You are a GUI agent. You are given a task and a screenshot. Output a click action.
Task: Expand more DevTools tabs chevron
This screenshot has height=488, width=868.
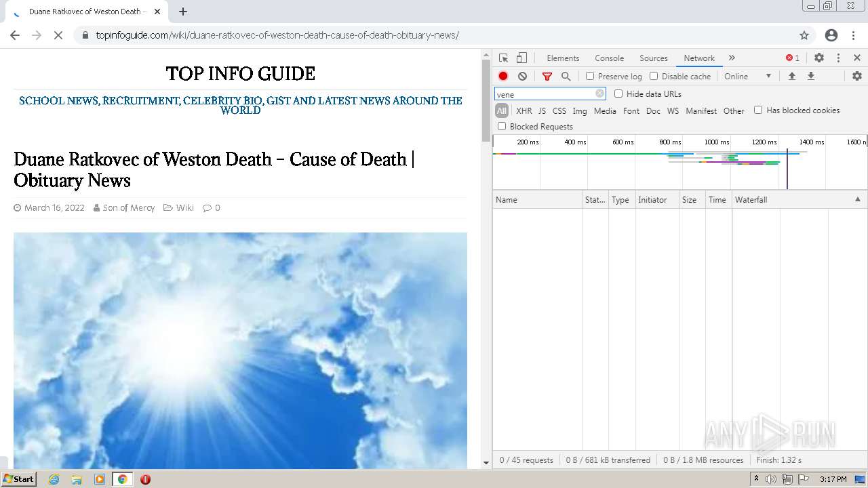732,58
